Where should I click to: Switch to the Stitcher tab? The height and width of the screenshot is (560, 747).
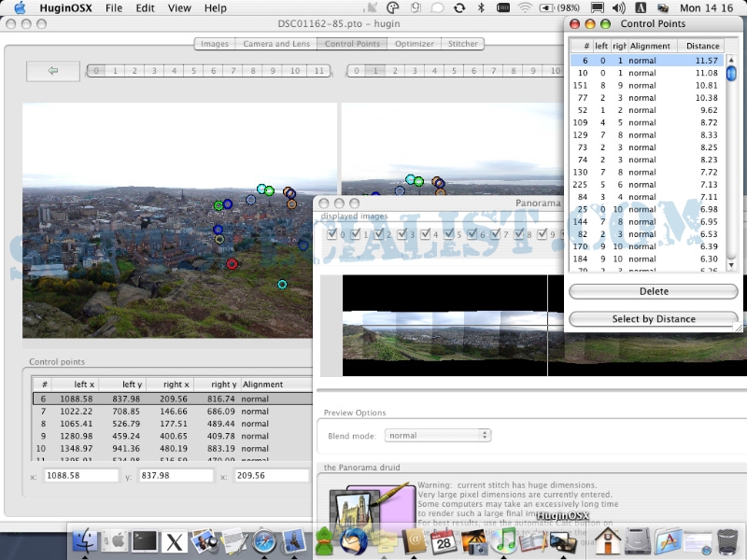coord(463,44)
